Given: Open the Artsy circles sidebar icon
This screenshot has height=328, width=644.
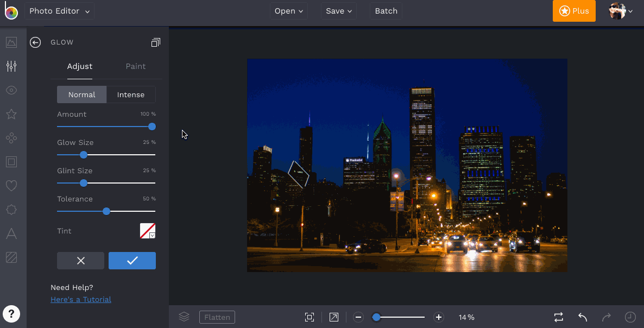Looking at the screenshot, I should tap(11, 138).
